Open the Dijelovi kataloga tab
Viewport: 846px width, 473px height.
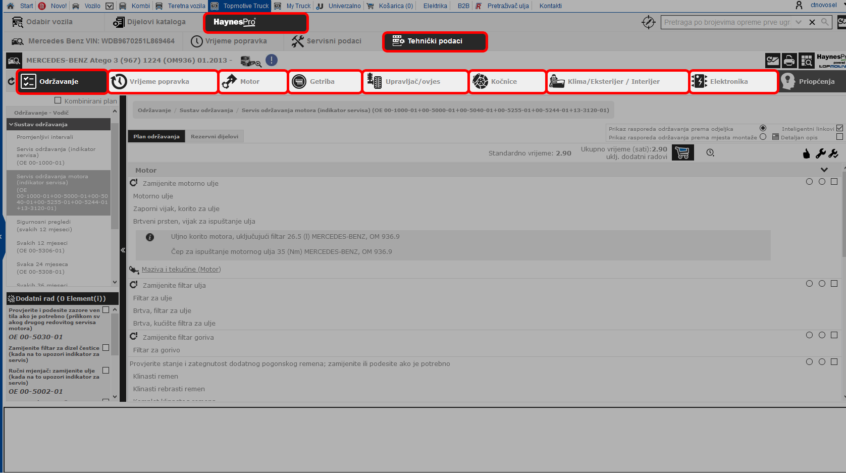tap(149, 22)
